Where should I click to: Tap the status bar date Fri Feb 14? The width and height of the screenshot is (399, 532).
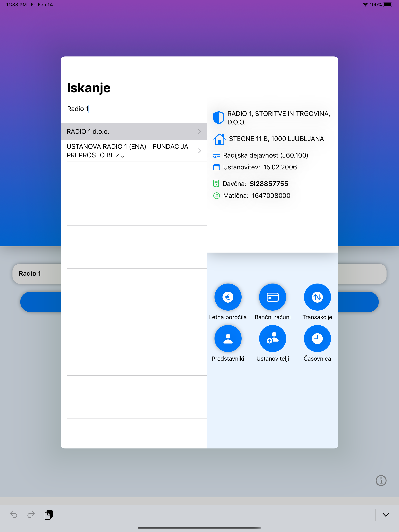[42, 4]
